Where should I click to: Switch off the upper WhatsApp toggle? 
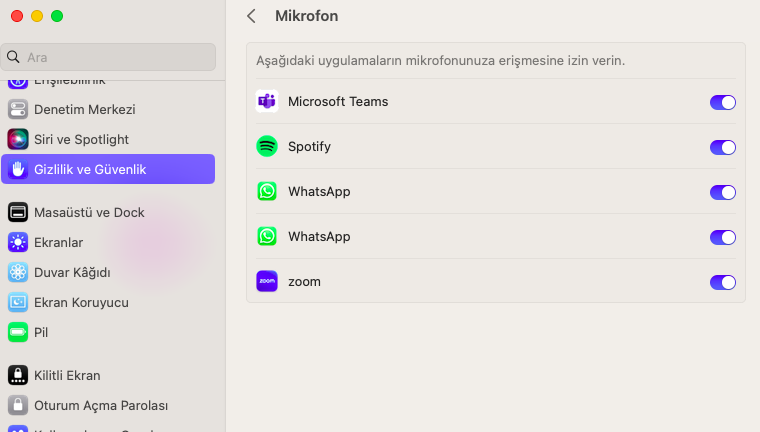tap(722, 192)
